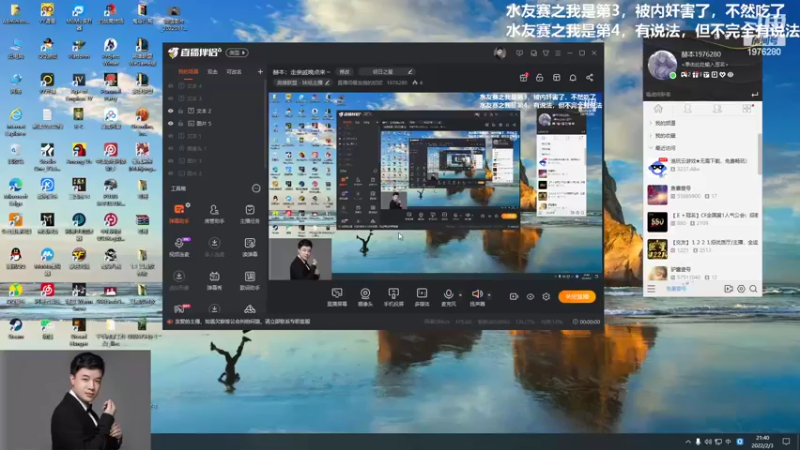Open the Windows taskbar notification center
This screenshot has width=800, height=450.
coord(786,441)
